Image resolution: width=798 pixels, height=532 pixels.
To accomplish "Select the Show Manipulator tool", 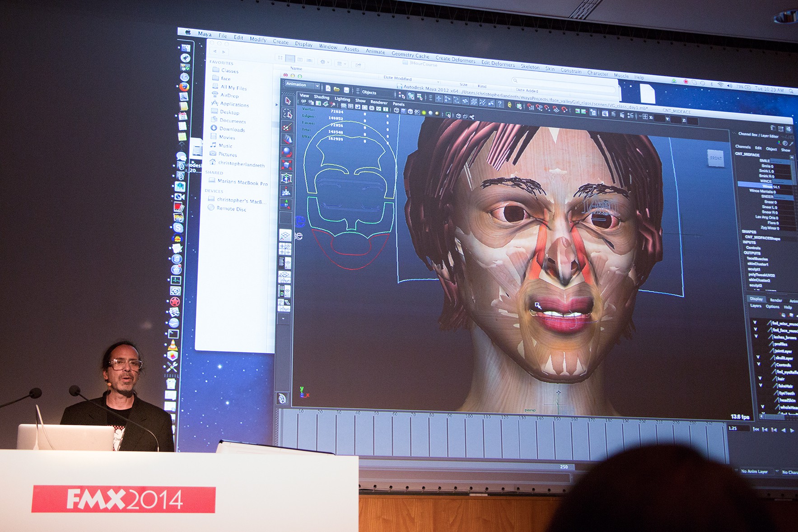I will pos(286,204).
